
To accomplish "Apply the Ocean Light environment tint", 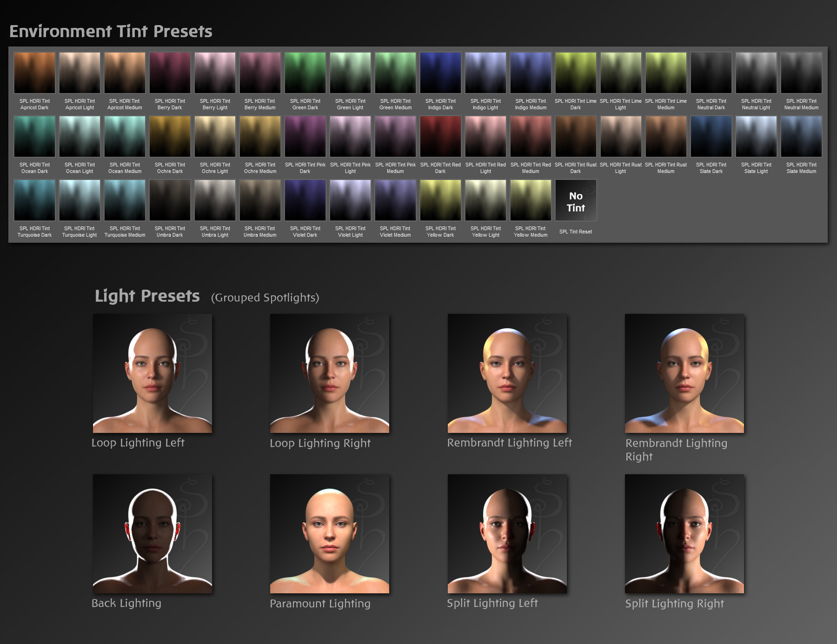I will [79, 136].
